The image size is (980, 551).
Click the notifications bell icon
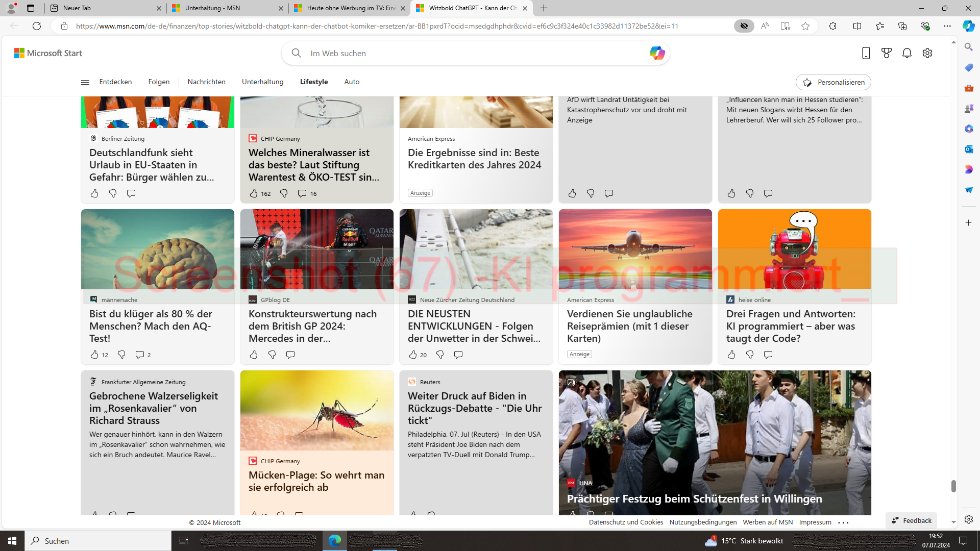[906, 53]
